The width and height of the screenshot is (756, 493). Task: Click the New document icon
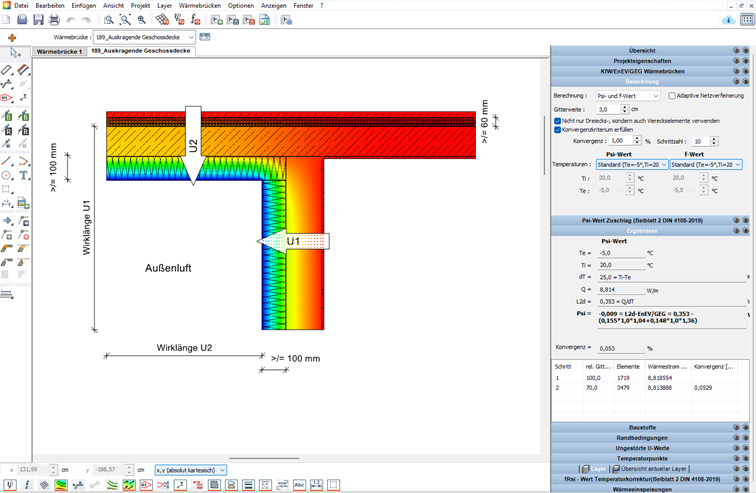click(6, 20)
